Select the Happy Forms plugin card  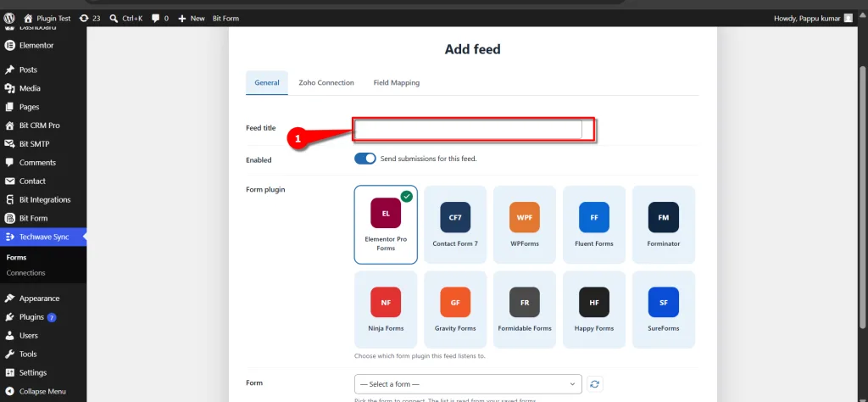594,310
